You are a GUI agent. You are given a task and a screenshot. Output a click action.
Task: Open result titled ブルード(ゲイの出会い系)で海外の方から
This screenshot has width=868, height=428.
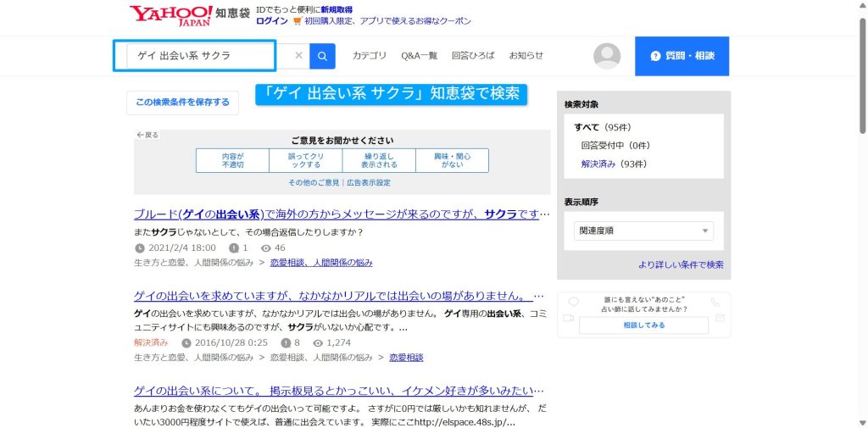click(342, 214)
